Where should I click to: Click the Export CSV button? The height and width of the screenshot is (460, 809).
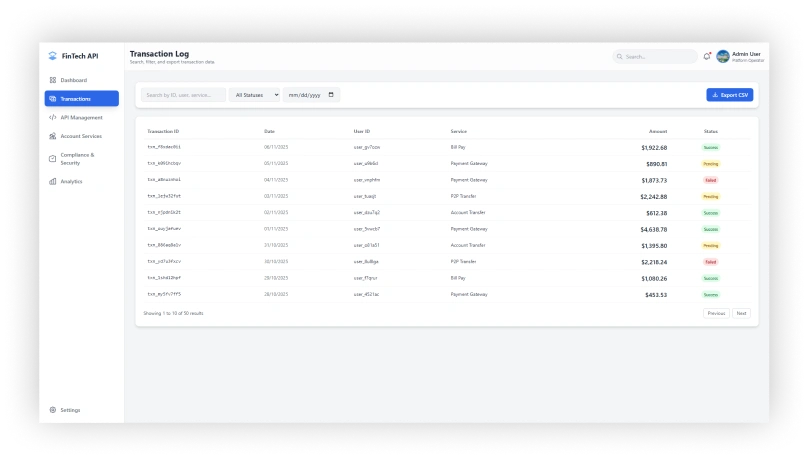click(x=730, y=95)
